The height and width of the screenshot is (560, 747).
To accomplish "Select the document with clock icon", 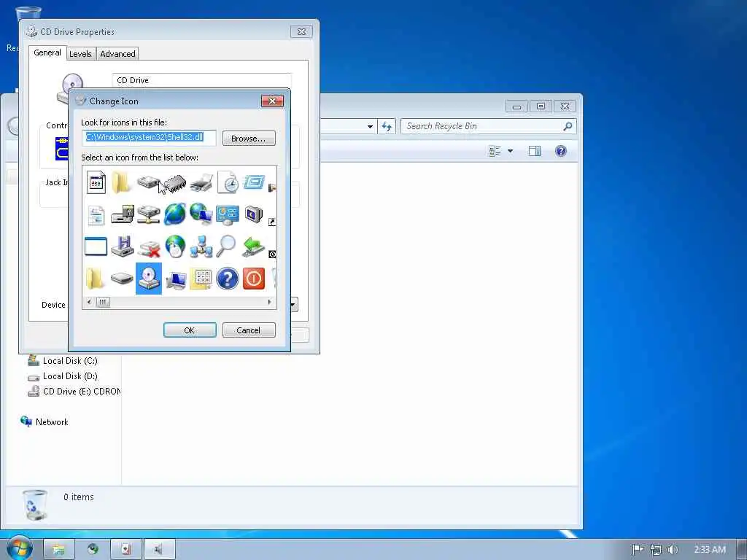I will point(228,182).
